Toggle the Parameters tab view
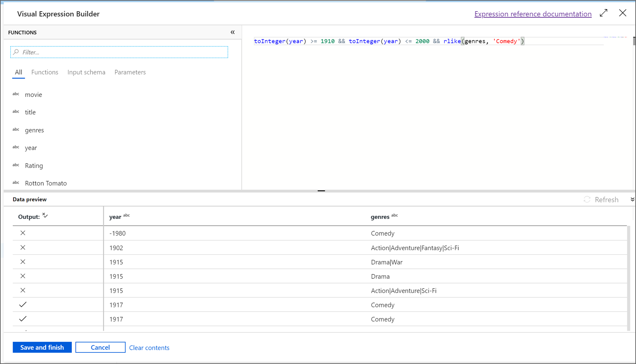This screenshot has height=364, width=636. coord(130,72)
